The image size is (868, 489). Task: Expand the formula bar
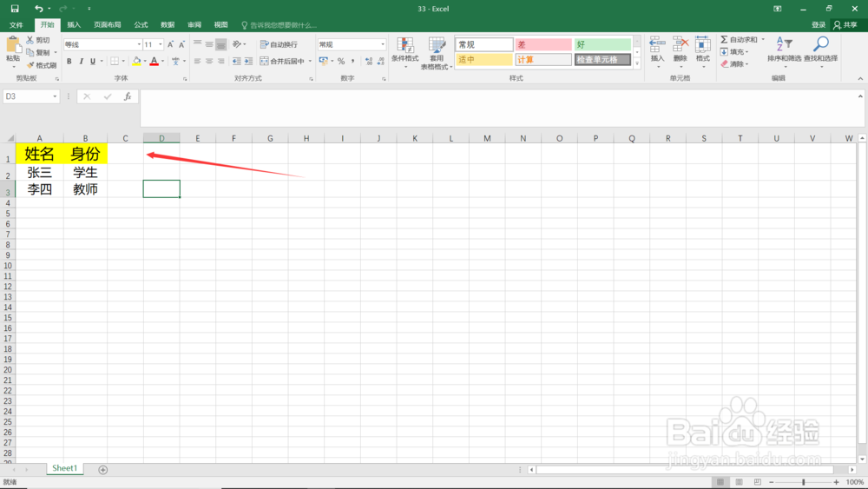click(860, 96)
